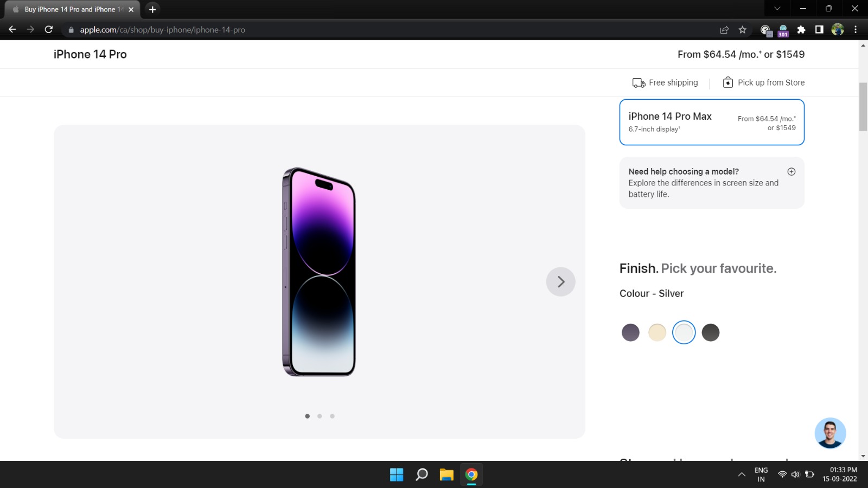Screen dimensions: 868x488
Task: Select the Buy iPhone 14 Pro tab
Action: tap(72, 9)
